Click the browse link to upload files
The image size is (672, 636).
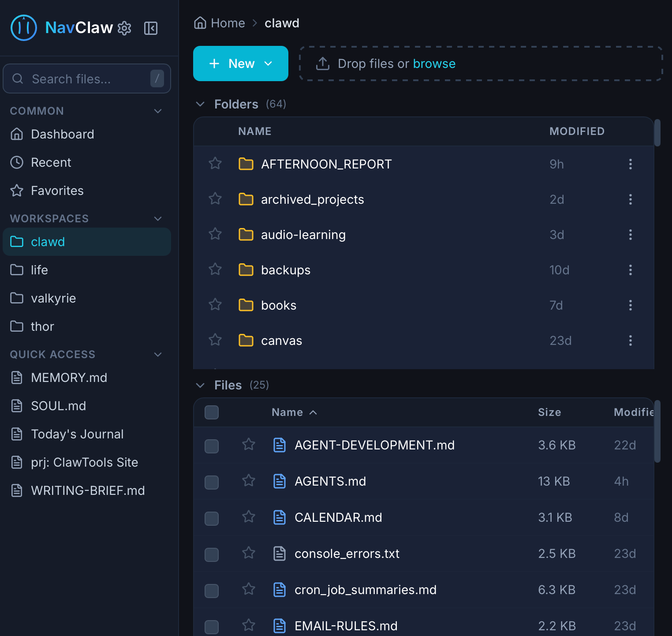point(434,64)
